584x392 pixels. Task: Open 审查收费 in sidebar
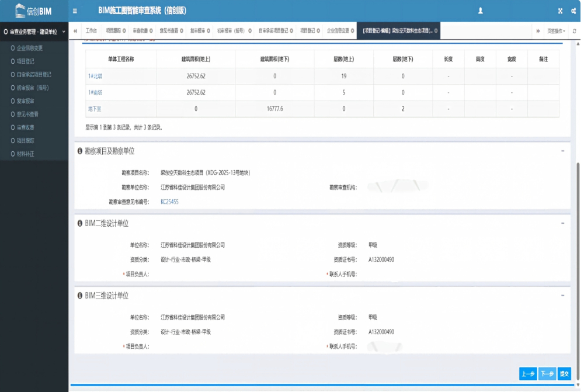coord(25,127)
